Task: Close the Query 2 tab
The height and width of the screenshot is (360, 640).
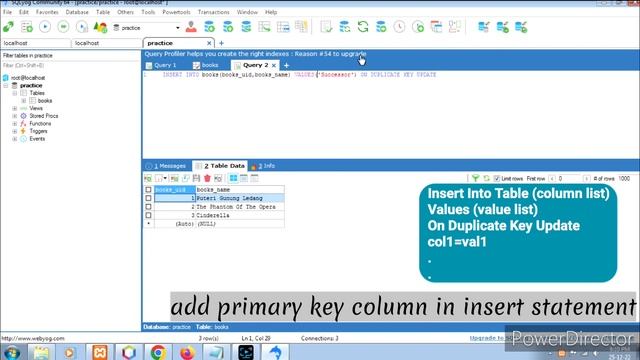Action: click(x=274, y=65)
